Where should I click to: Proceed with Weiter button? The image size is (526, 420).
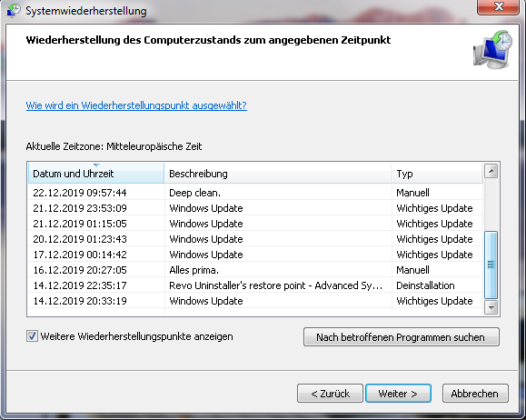[x=398, y=393]
